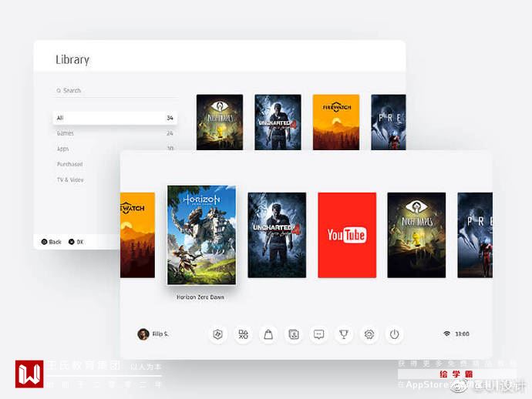
Task: Open Little Nightmares cover in Library window
Action: [220, 122]
